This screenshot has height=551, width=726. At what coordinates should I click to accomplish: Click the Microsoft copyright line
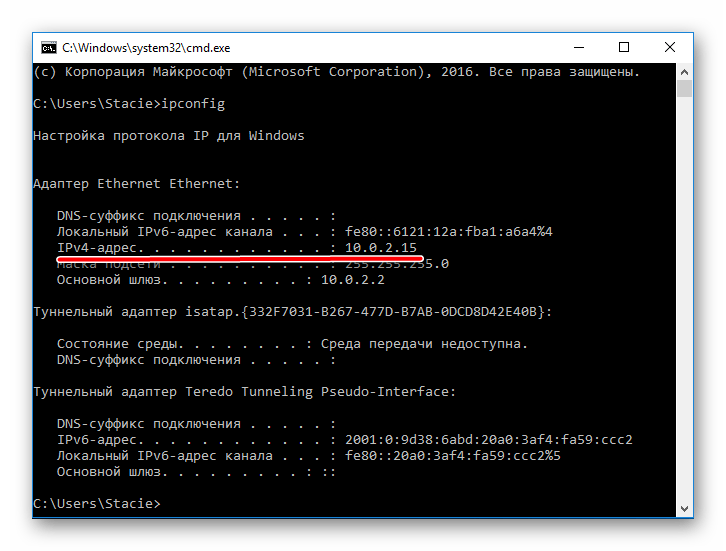pyautogui.click(x=337, y=72)
